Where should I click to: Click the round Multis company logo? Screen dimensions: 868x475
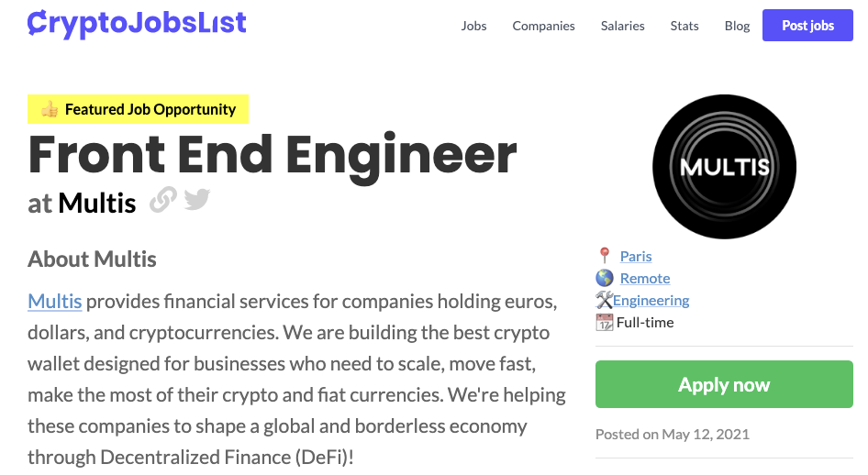click(724, 167)
